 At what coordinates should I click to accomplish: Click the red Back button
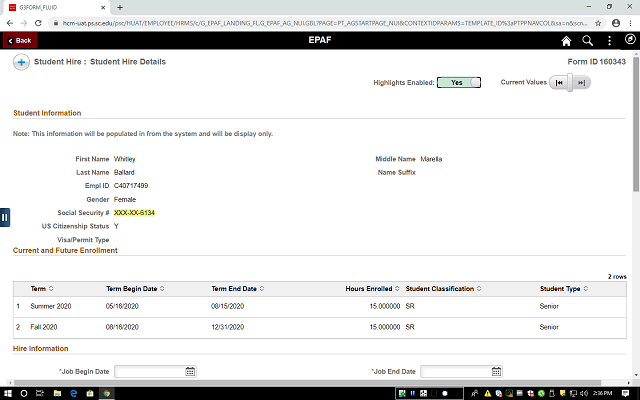(20, 40)
